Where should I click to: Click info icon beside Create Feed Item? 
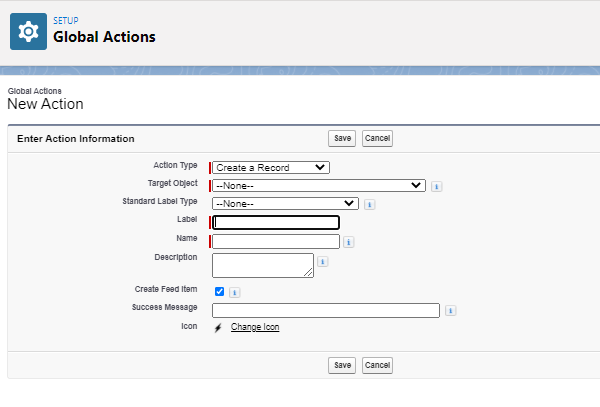[x=234, y=292]
